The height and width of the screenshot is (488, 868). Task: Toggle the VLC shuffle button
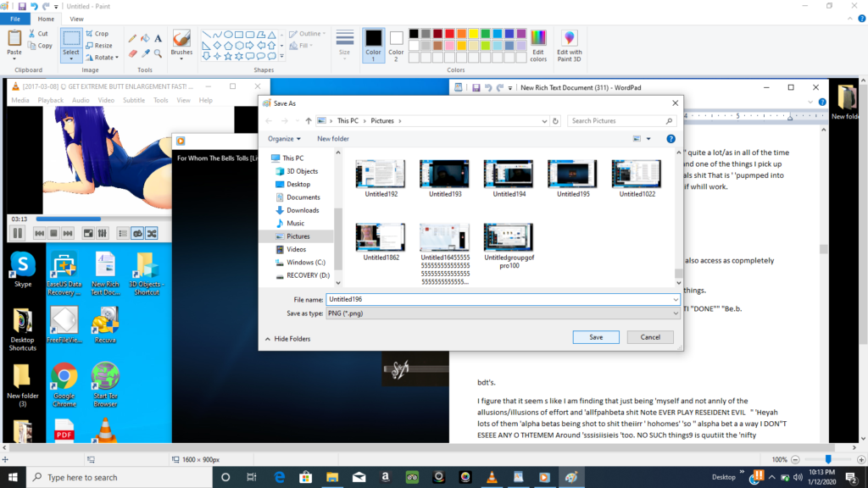(152, 234)
